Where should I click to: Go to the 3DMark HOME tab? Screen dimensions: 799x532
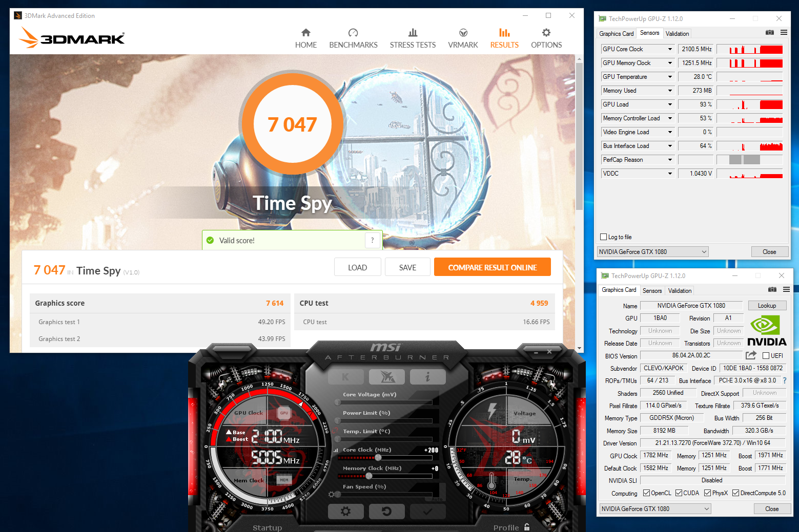pos(306,39)
